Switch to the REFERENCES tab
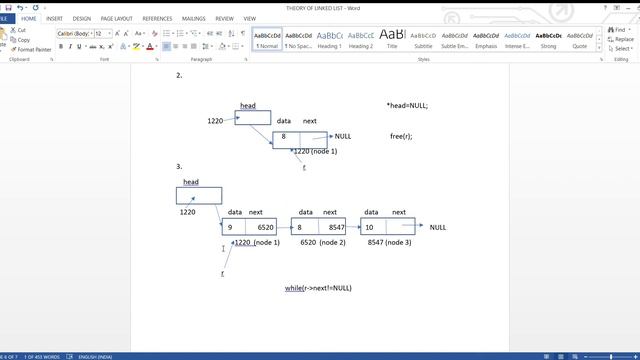 pyautogui.click(x=157, y=19)
